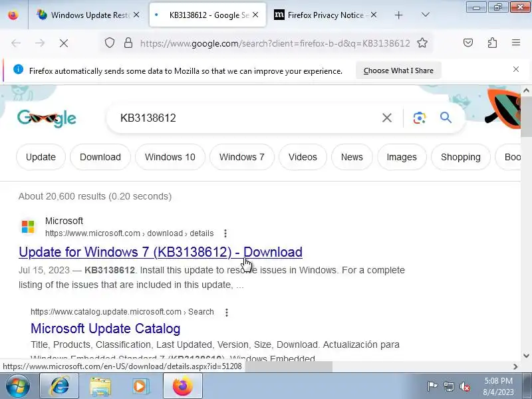Filter results by Windows 7 chip
Image resolution: width=532 pixels, height=399 pixels.
pyautogui.click(x=242, y=157)
